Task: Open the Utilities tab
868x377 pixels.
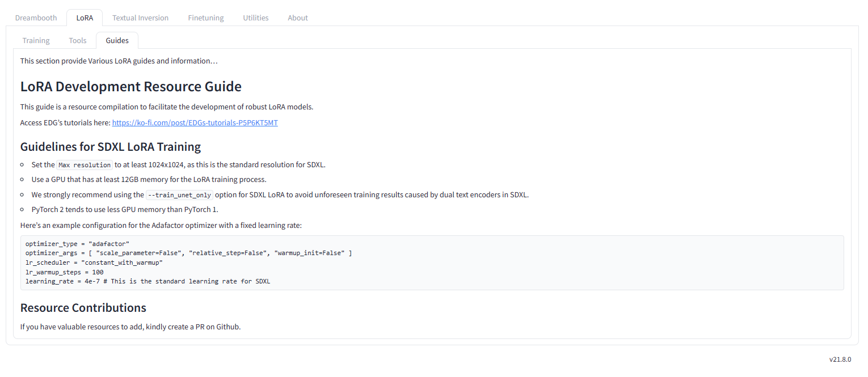Action: tap(255, 18)
